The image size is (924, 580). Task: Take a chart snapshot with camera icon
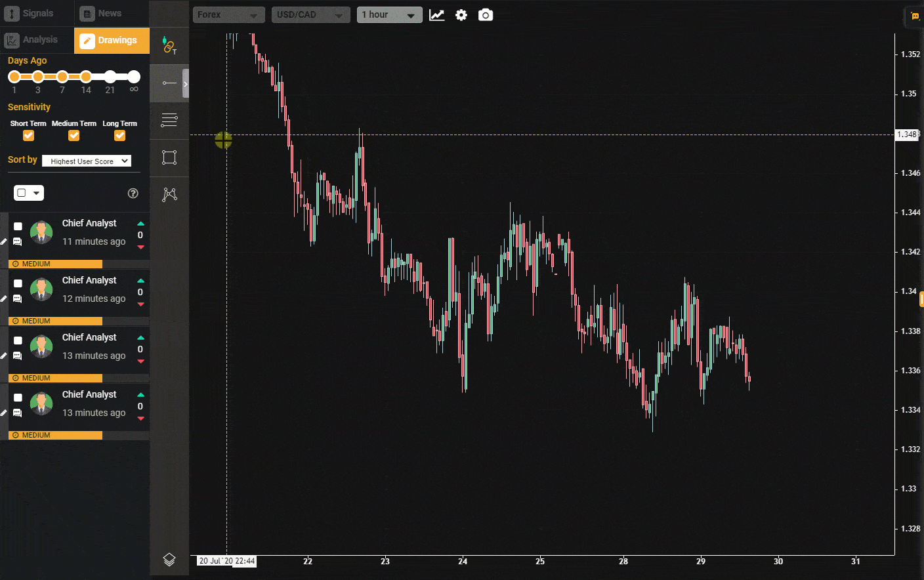coord(486,15)
